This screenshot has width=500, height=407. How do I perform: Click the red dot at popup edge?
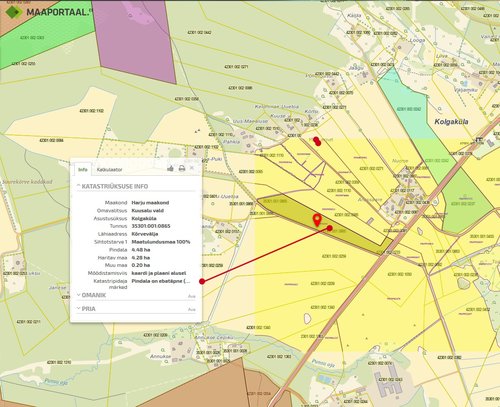tap(202, 281)
